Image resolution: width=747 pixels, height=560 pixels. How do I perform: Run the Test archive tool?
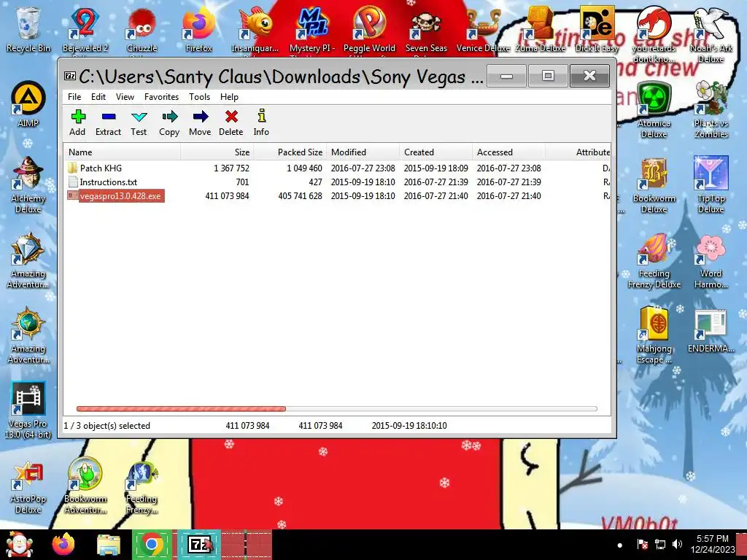pyautogui.click(x=139, y=122)
